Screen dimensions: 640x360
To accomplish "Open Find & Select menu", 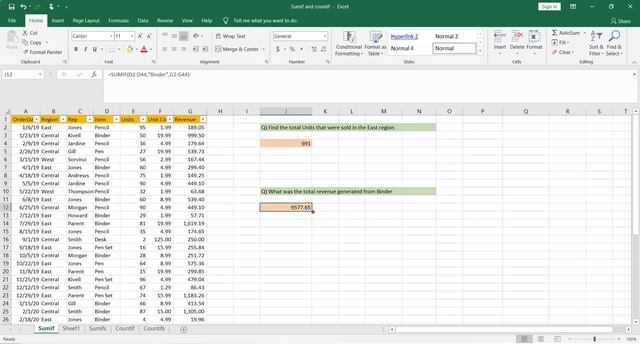I will (x=614, y=43).
